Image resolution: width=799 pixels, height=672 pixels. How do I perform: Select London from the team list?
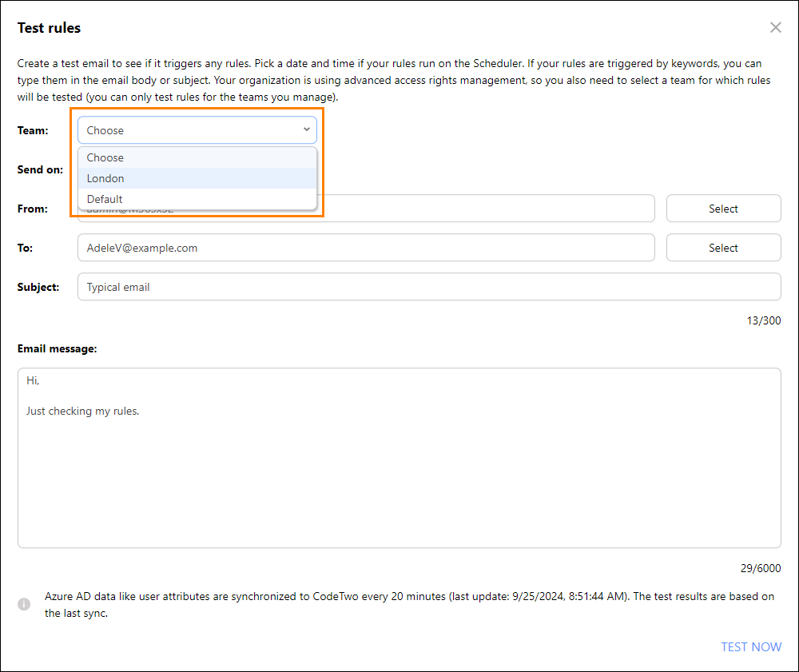197,178
